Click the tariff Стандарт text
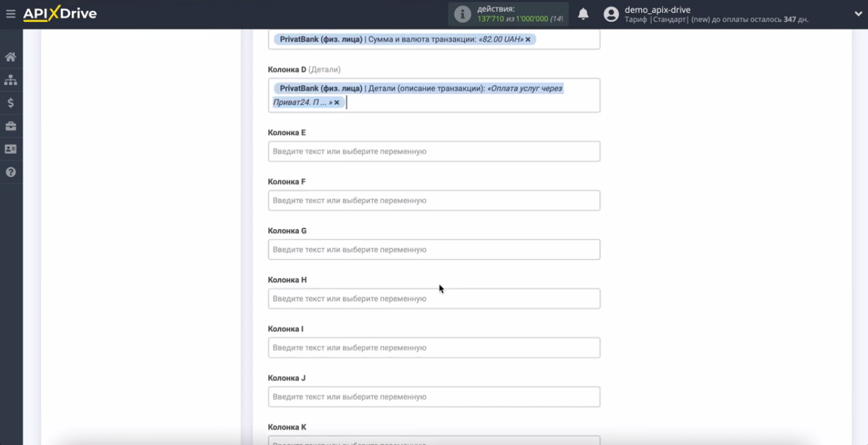This screenshot has height=445, width=868. click(x=670, y=20)
